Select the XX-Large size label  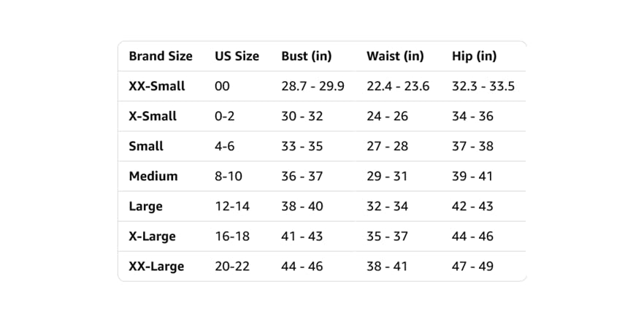156,267
